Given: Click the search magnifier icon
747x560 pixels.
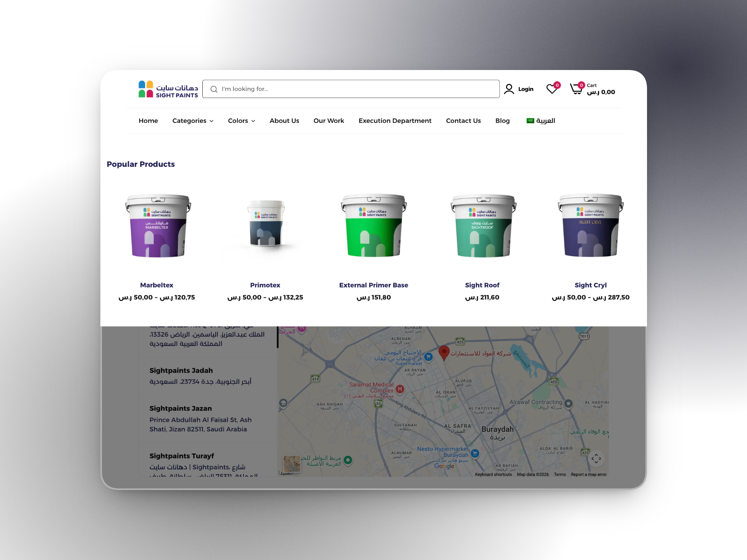Looking at the screenshot, I should [214, 89].
